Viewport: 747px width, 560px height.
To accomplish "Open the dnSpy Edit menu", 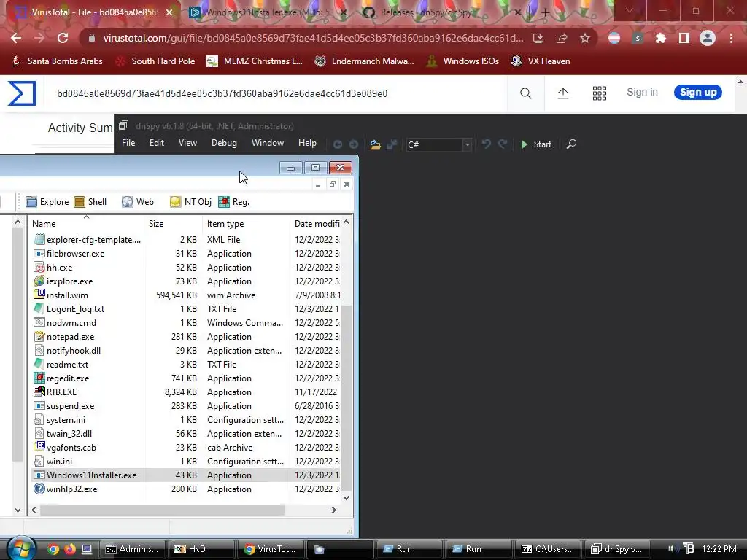I will (157, 143).
